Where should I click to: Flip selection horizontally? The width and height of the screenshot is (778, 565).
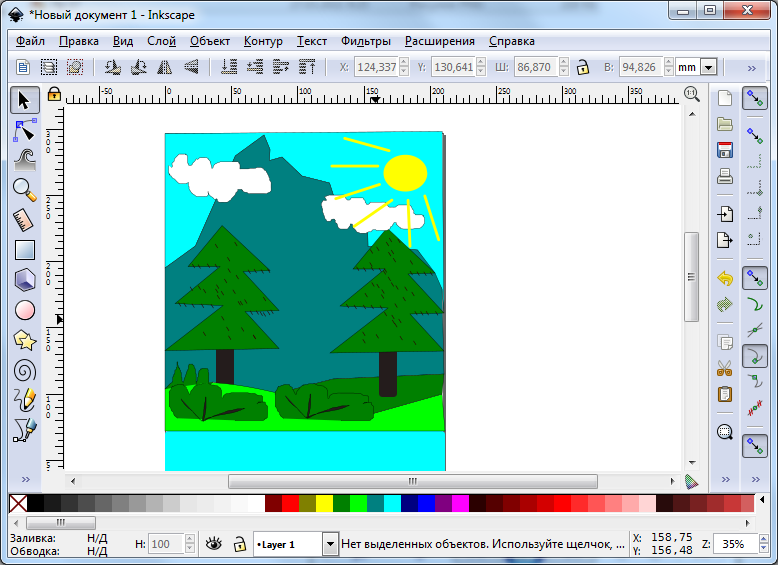[x=165, y=67]
